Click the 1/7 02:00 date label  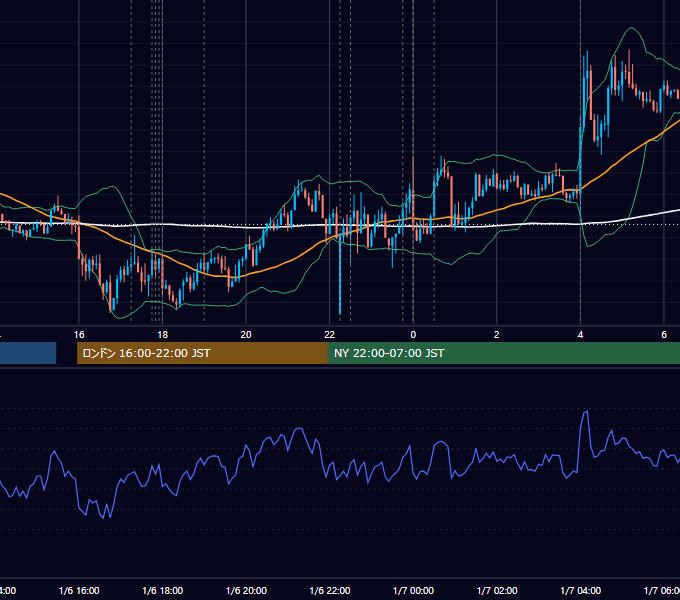click(497, 590)
